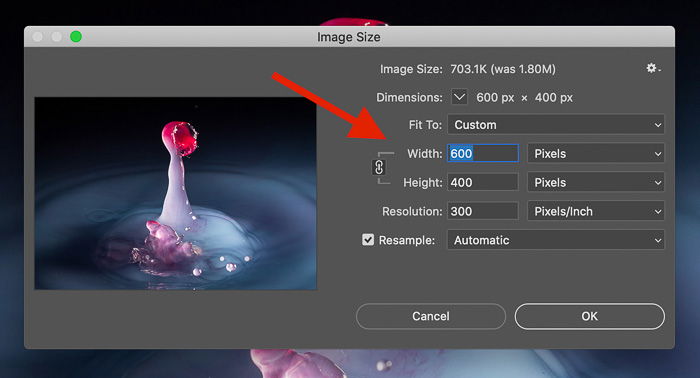Image resolution: width=700 pixels, height=378 pixels.
Task: Enable the Resample checkbox
Action: 368,240
